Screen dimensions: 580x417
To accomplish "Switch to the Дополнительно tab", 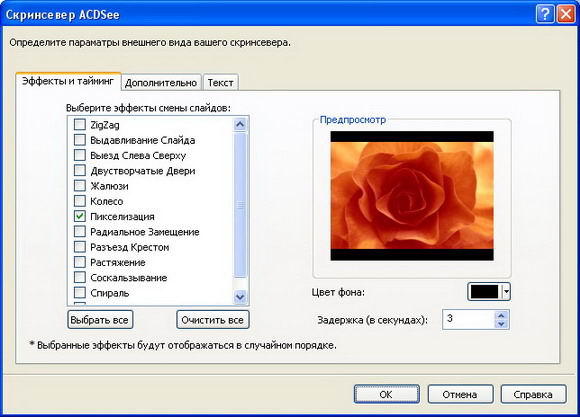I will 161,83.
